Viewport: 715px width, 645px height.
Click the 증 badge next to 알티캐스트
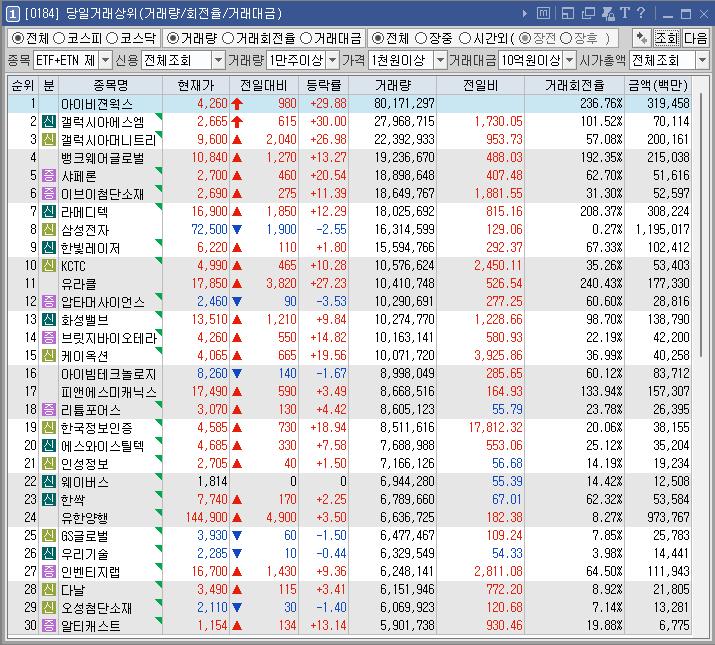point(49,625)
